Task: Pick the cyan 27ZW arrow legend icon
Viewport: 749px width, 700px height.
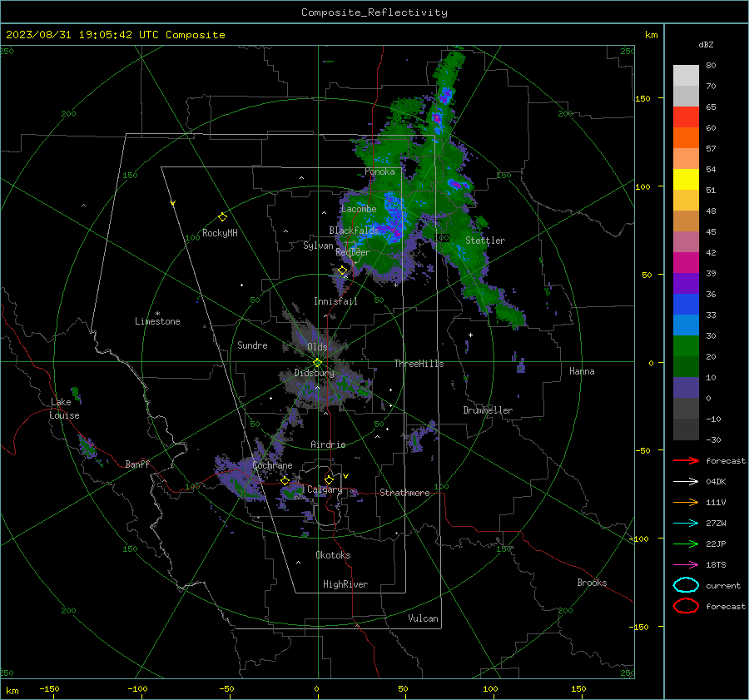Action: pyautogui.click(x=686, y=524)
